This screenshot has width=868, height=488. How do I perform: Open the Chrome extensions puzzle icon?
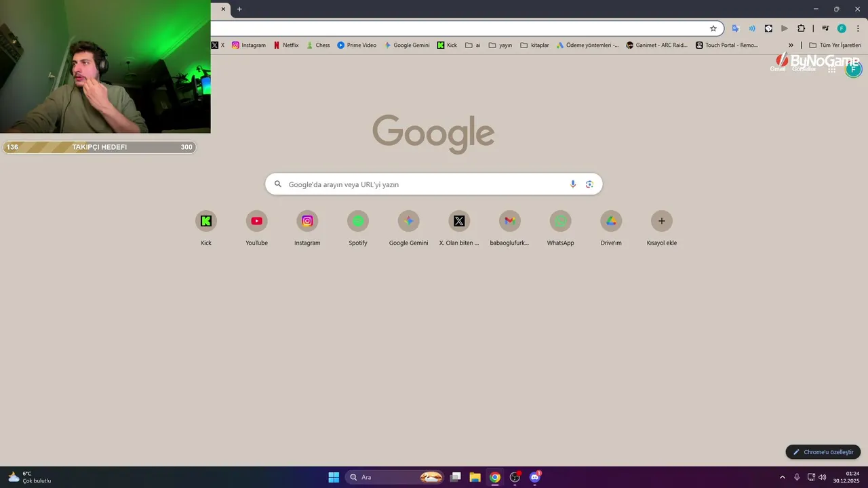pos(801,28)
